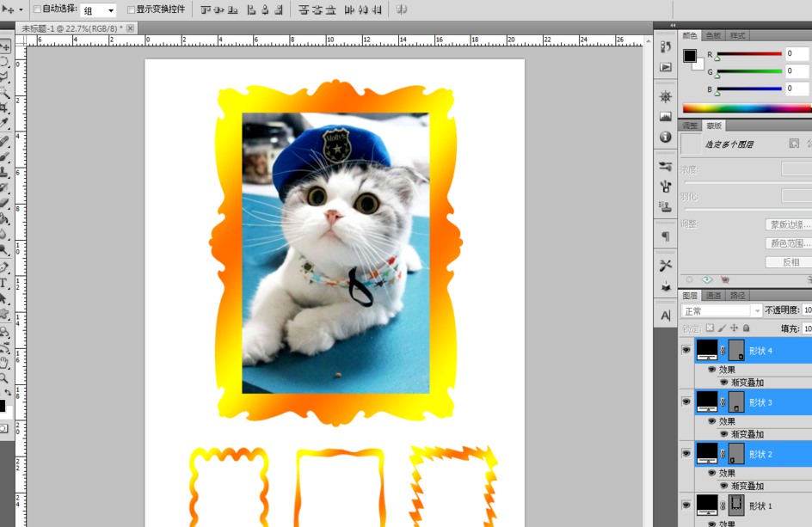Enable the 显示变换控件 checkbox
Viewport: 812px width, 527px height.
[x=131, y=9]
